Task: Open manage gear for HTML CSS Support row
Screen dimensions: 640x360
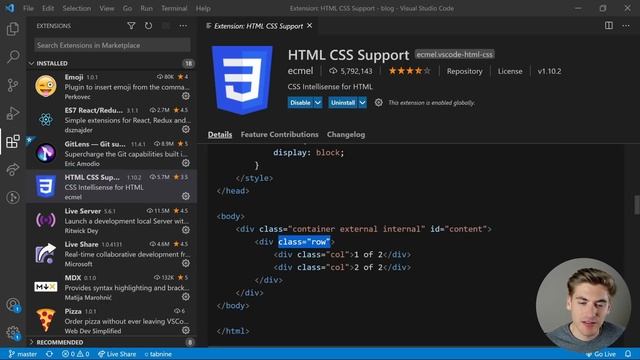Action: pos(186,196)
